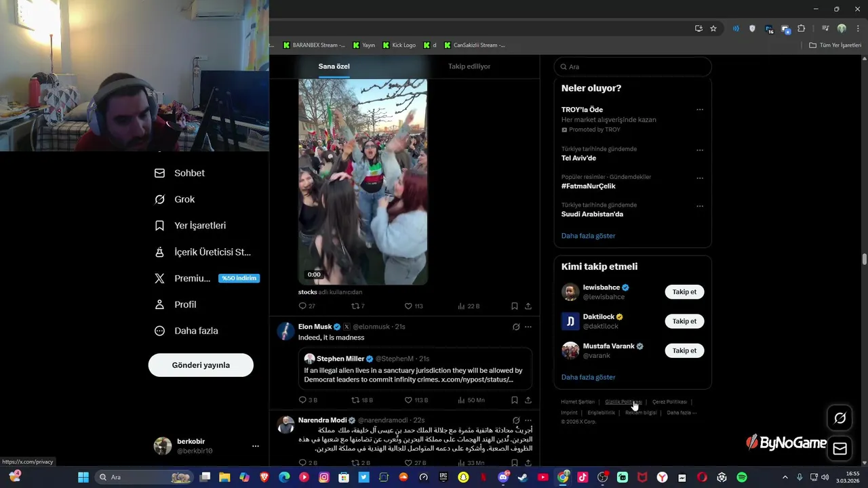
Task: Open the berkobir account options menu
Action: click(x=256, y=446)
